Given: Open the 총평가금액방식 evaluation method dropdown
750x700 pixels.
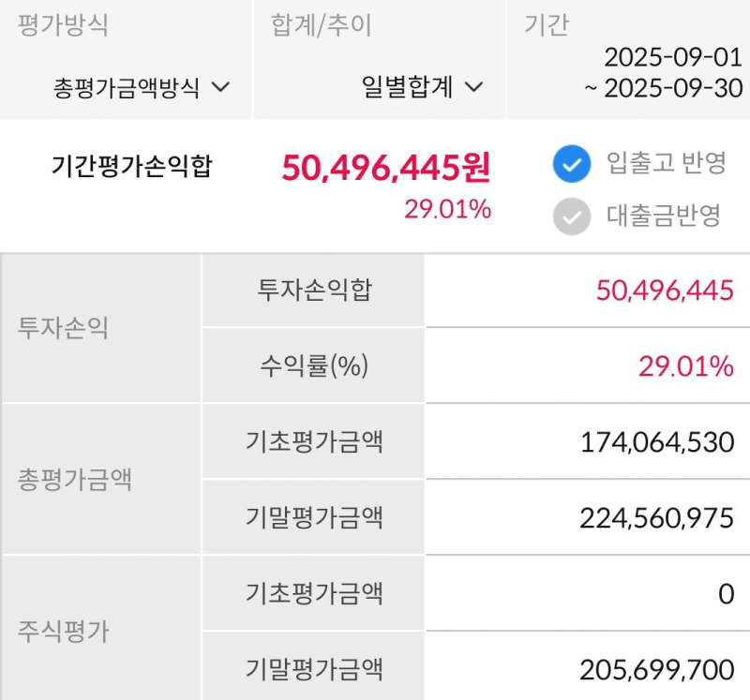Looking at the screenshot, I should pos(141,88).
